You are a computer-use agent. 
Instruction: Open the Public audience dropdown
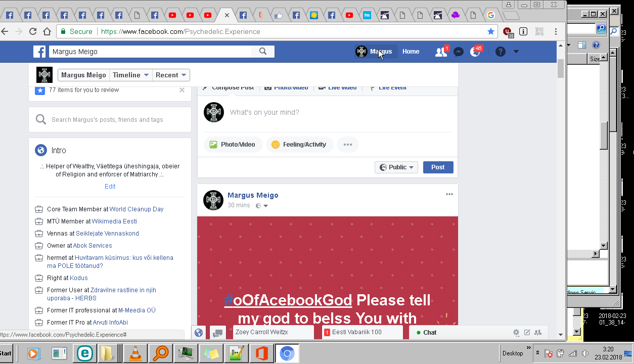[396, 167]
